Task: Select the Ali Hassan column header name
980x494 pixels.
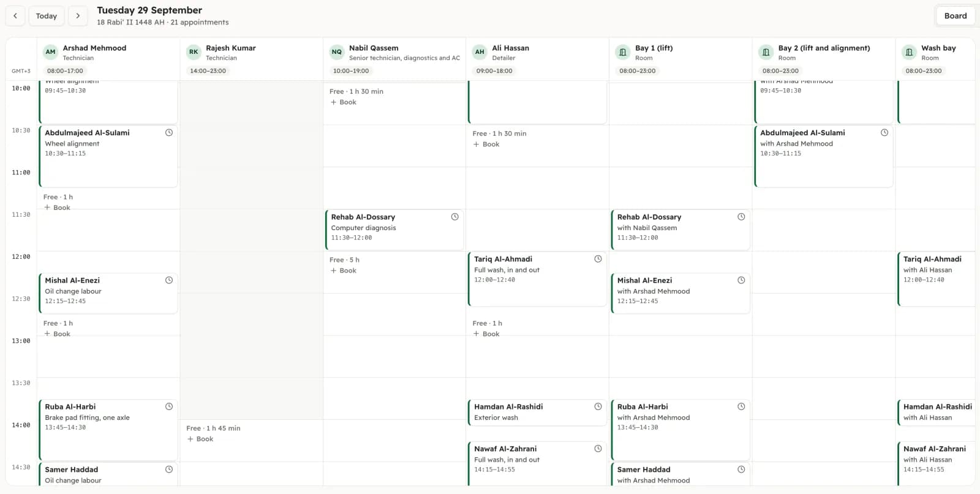Action: click(x=510, y=48)
